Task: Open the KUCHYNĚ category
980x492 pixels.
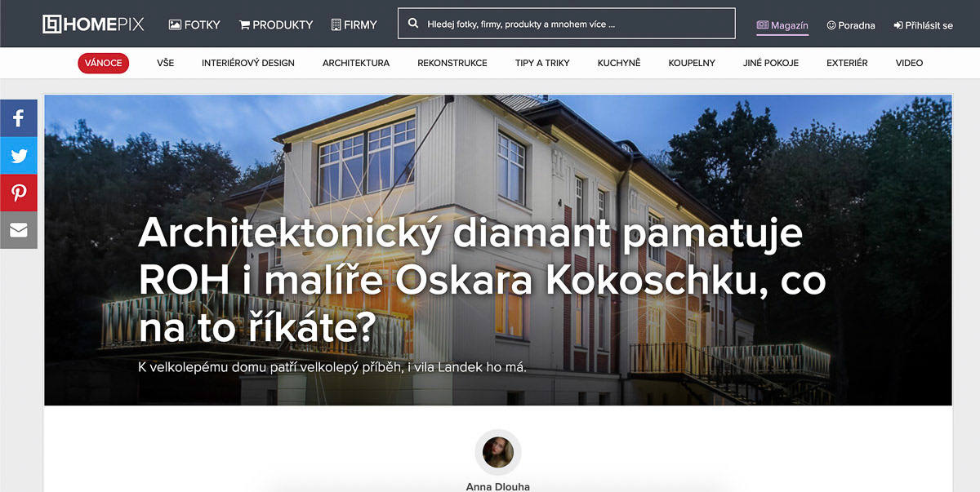Action: pos(619,63)
